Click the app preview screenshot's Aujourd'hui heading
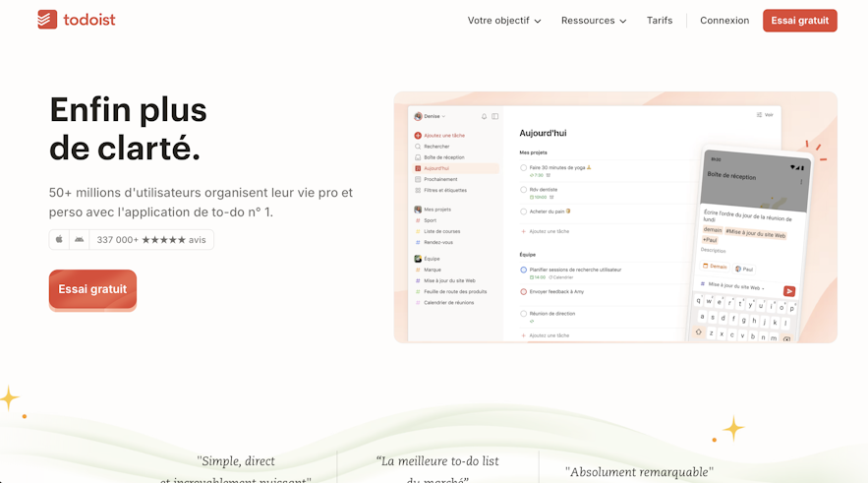Viewport: 868px width, 483px height. (543, 133)
